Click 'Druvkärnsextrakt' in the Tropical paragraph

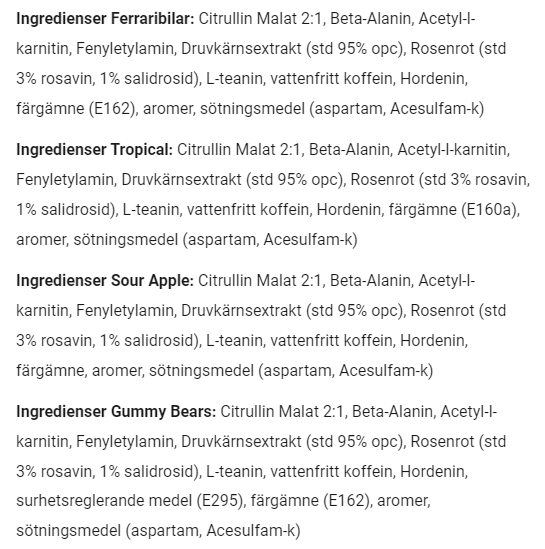click(x=182, y=180)
